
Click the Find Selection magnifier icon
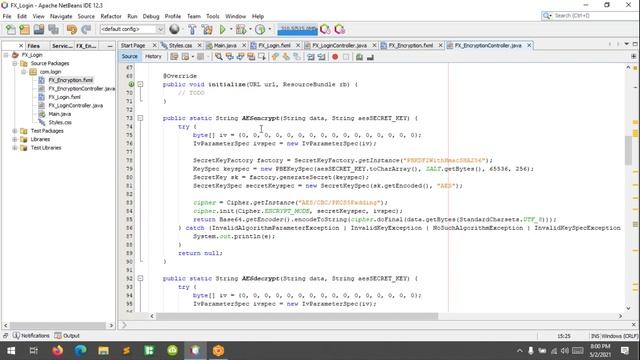(x=219, y=57)
